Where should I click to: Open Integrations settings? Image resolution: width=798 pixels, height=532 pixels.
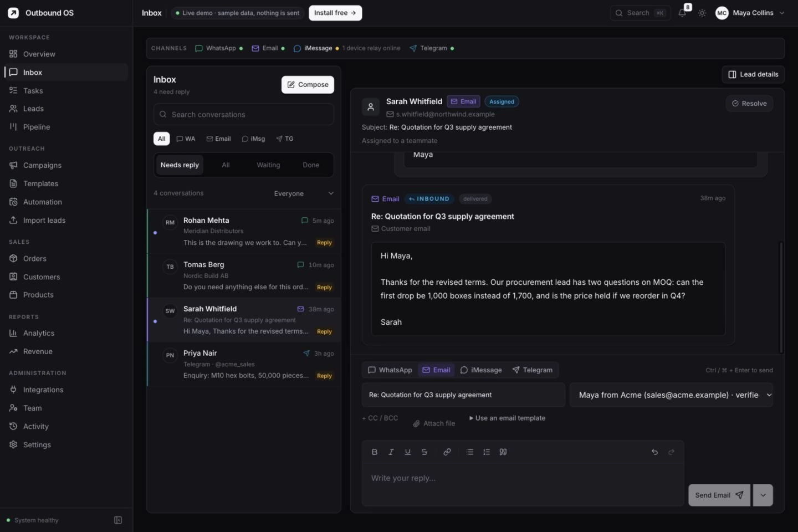click(66, 390)
